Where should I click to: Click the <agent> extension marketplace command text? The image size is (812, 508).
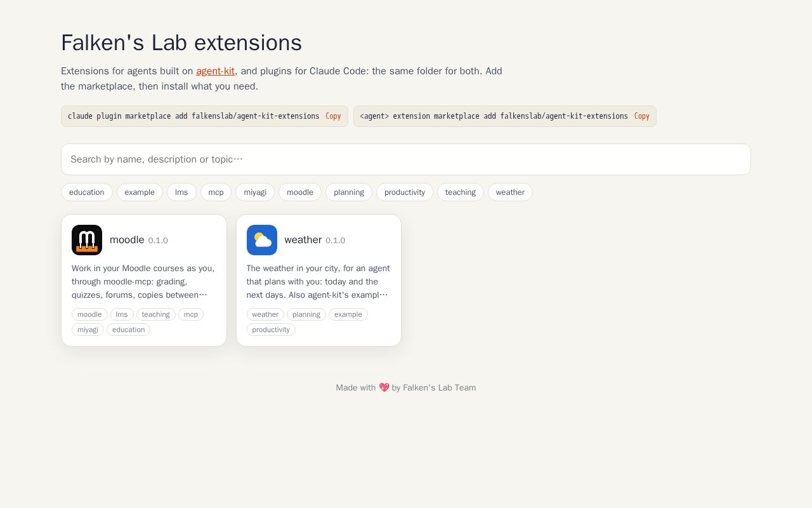click(494, 116)
